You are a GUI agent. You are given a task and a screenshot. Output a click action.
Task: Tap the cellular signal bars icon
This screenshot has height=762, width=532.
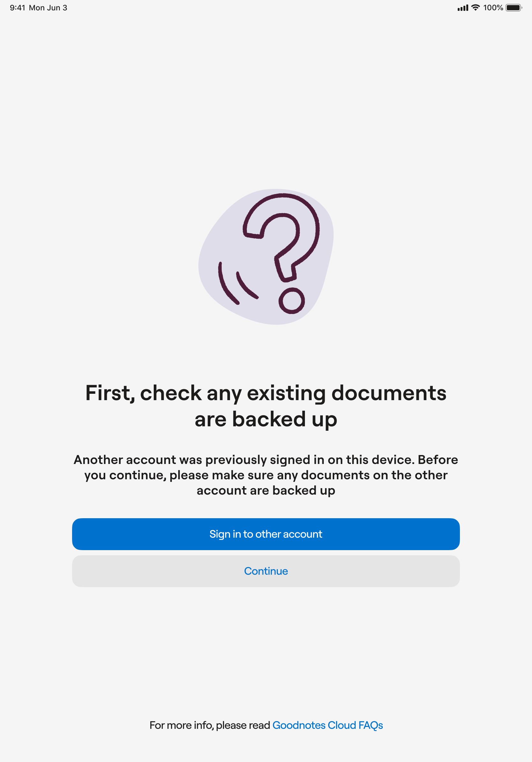462,8
